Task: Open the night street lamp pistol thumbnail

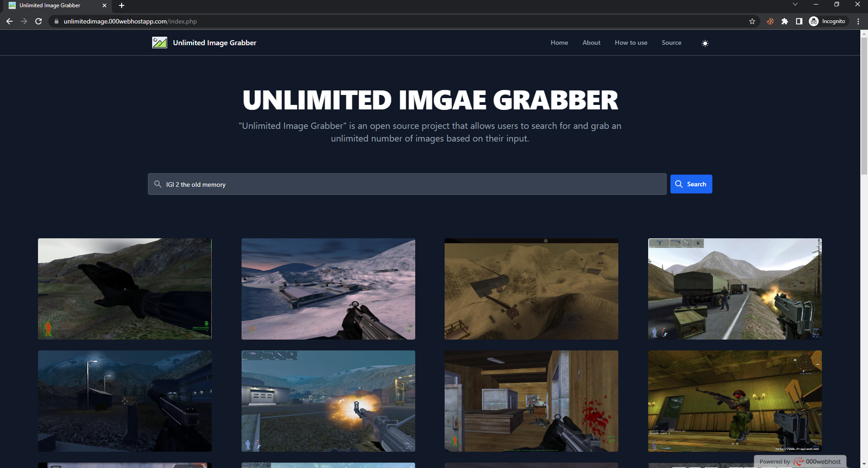Action: point(124,401)
